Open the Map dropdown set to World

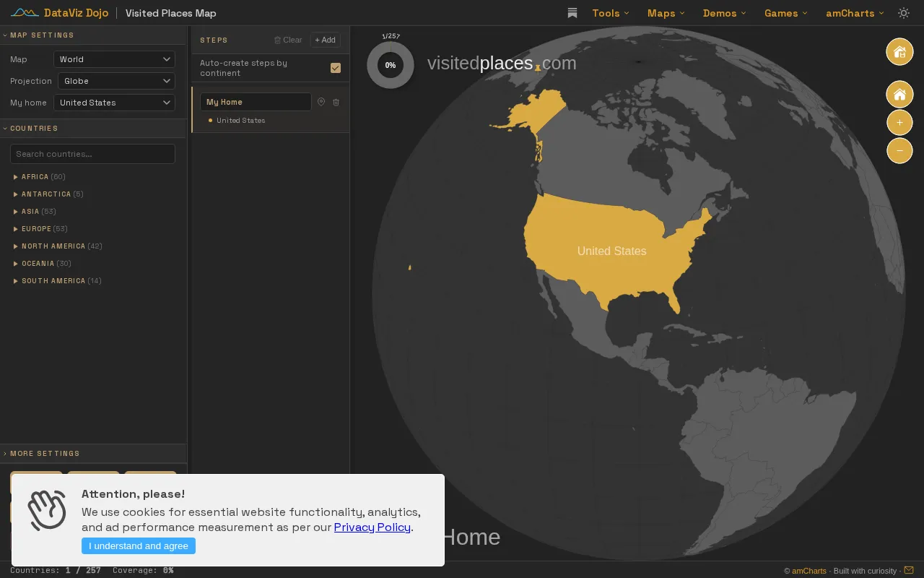point(114,59)
